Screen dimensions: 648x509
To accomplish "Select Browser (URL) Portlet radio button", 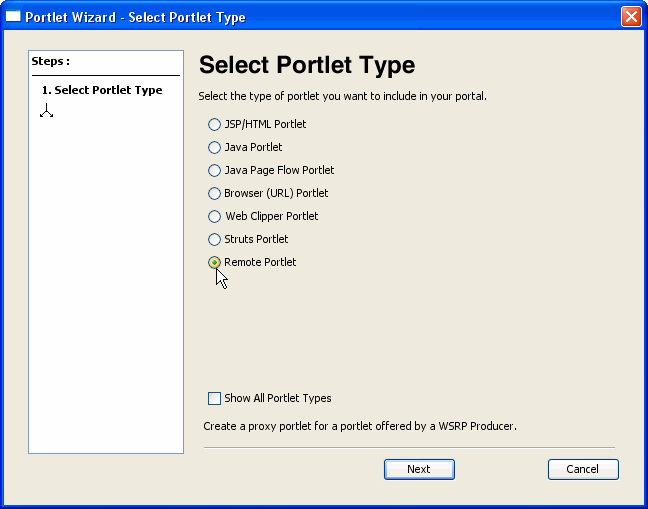I will pyautogui.click(x=214, y=194).
